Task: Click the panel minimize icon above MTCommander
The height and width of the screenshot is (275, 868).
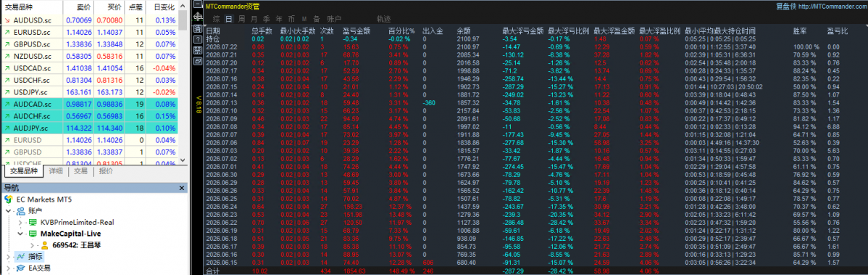Action: click(198, 4)
